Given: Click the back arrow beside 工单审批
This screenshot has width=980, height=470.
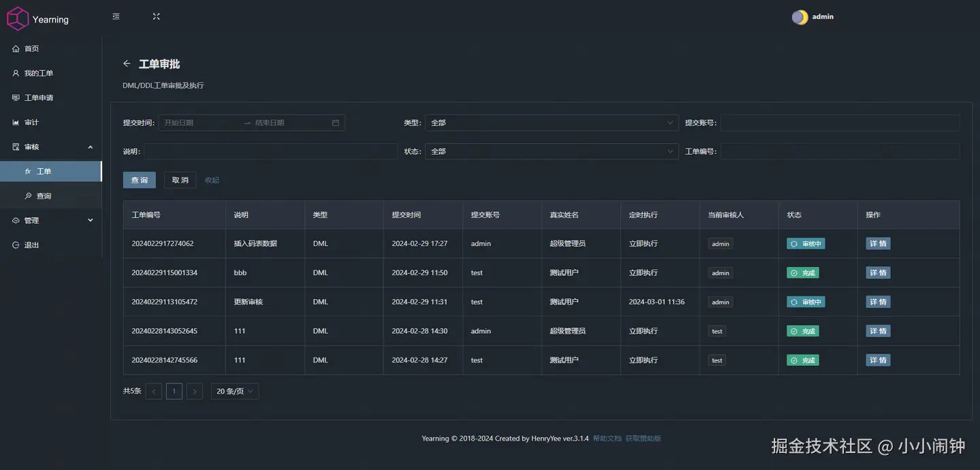Looking at the screenshot, I should 127,63.
